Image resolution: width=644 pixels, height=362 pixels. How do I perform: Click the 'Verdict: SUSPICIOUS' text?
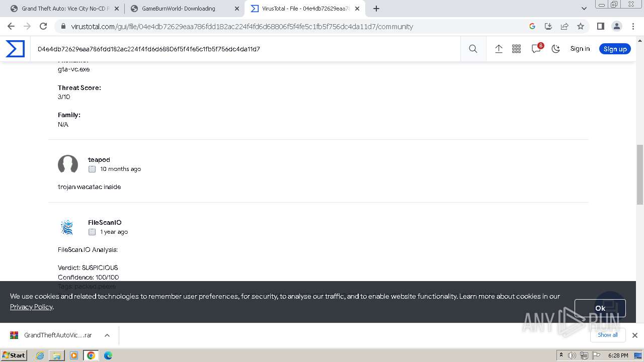tap(88, 267)
